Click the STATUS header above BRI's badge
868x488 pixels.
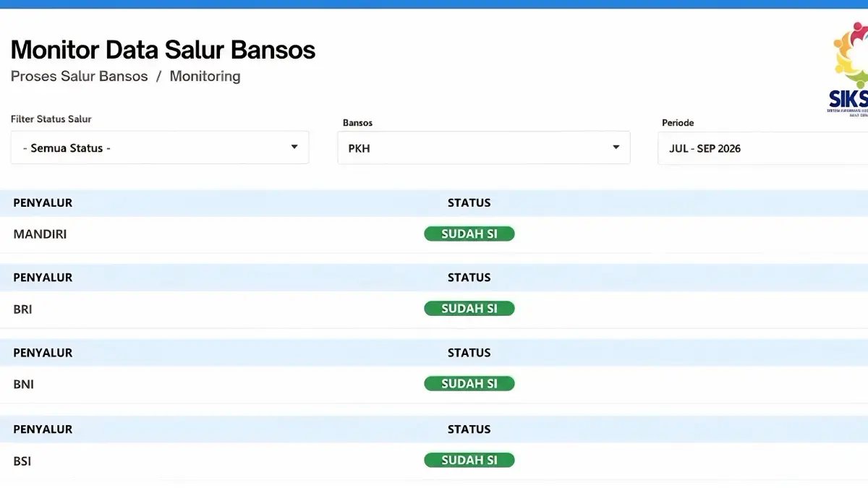click(469, 277)
